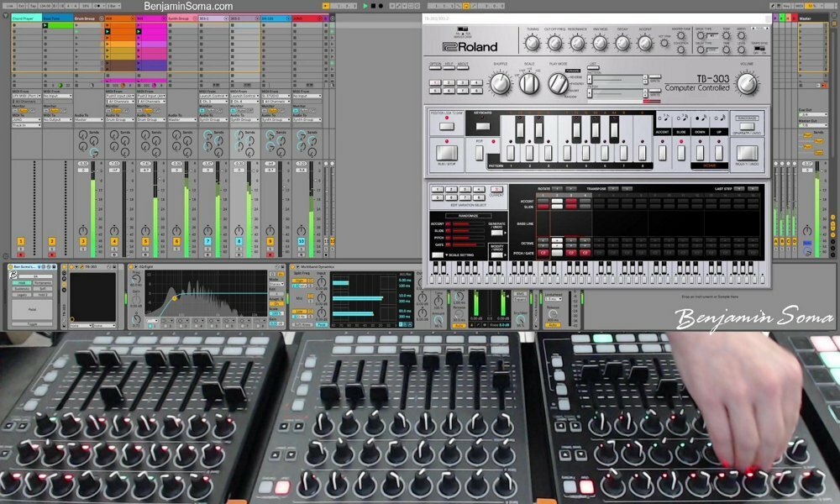Open quantization 1 Bar dropdown in top bar
Screen dimensions: 840x504
(113, 6)
